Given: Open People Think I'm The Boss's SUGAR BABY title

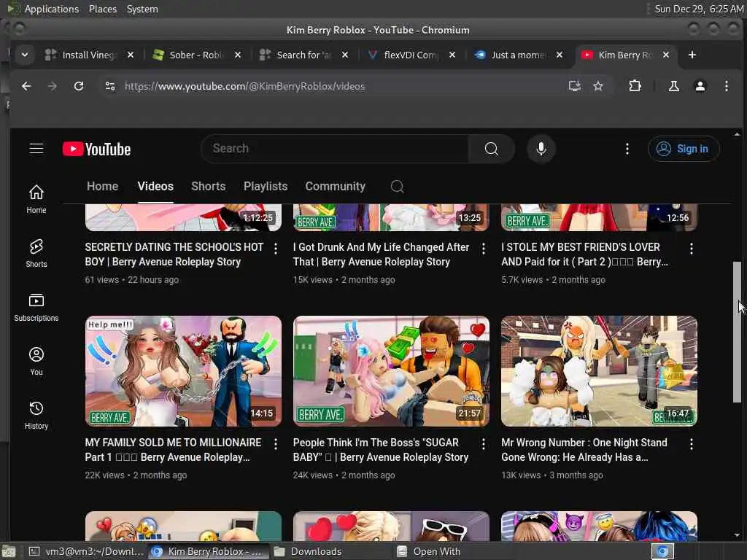Looking at the screenshot, I should coord(381,449).
